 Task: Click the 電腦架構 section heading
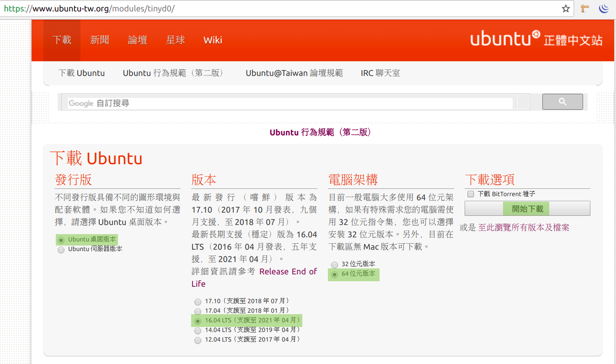point(353,180)
